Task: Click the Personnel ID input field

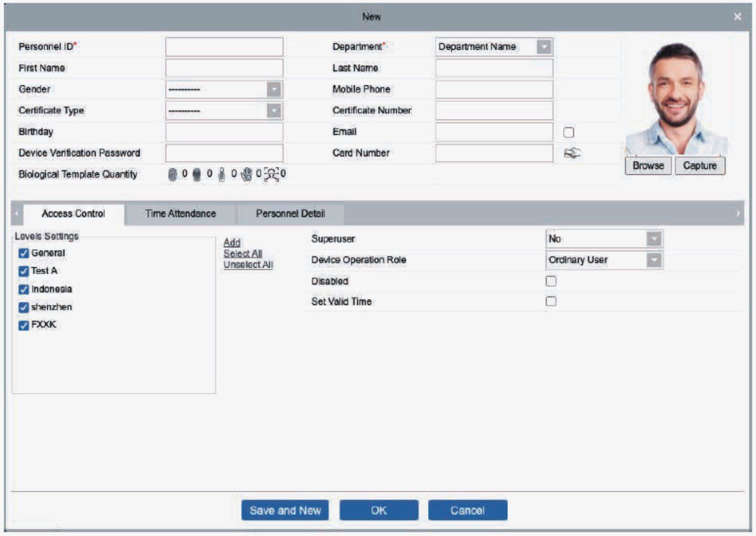Action: tap(224, 47)
